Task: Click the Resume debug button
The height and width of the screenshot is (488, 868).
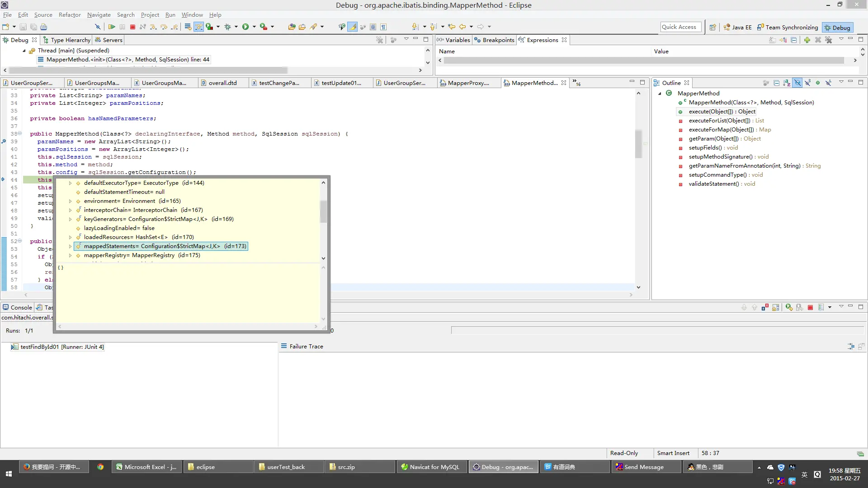Action: pos(112,27)
